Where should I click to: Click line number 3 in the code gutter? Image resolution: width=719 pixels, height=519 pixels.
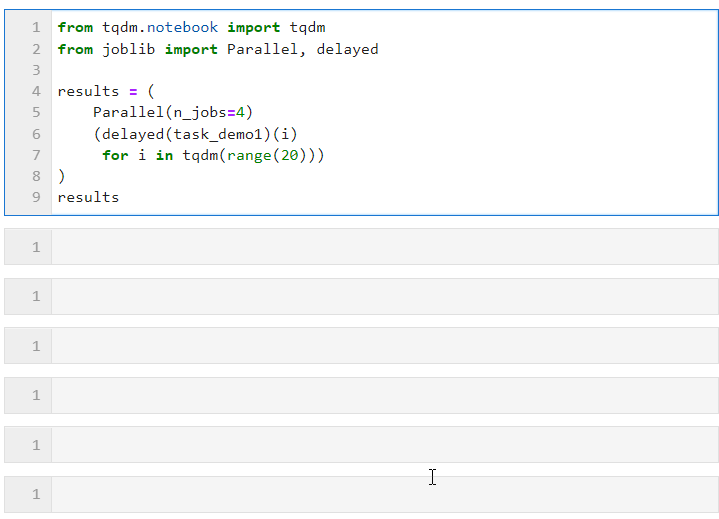pyautogui.click(x=36, y=70)
